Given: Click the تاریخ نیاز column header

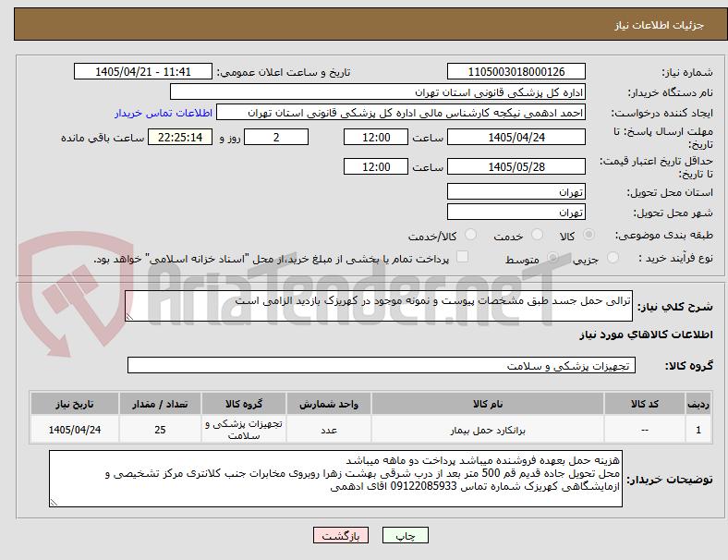Looking at the screenshot, I should pyautogui.click(x=75, y=404).
